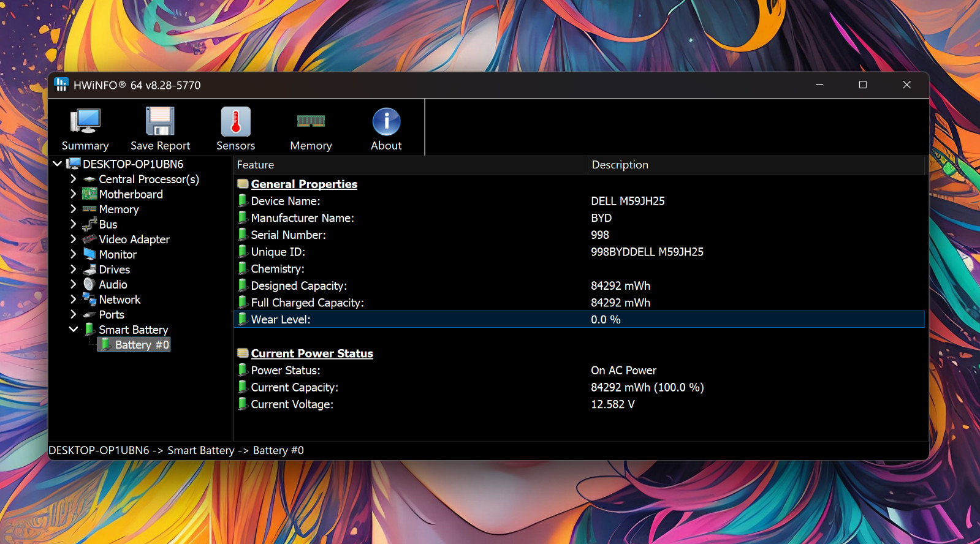Click the Feature column header
The height and width of the screenshot is (544, 980).
(410, 165)
